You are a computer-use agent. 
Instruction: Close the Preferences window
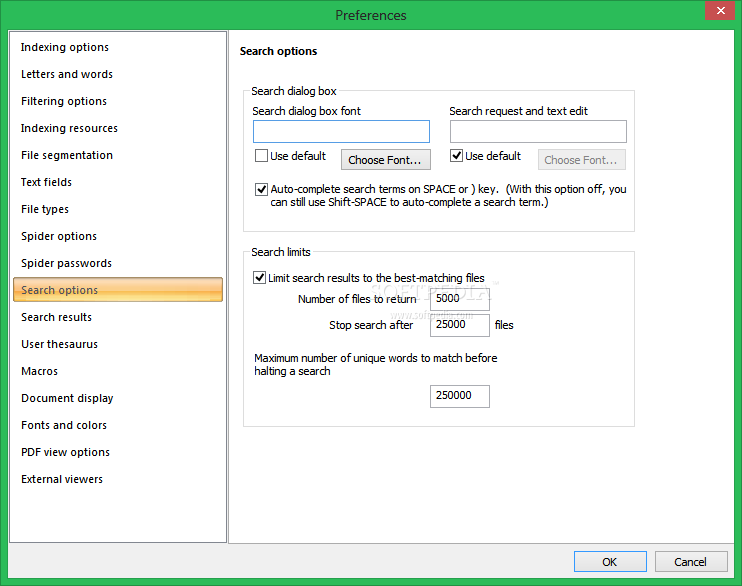coord(720,10)
